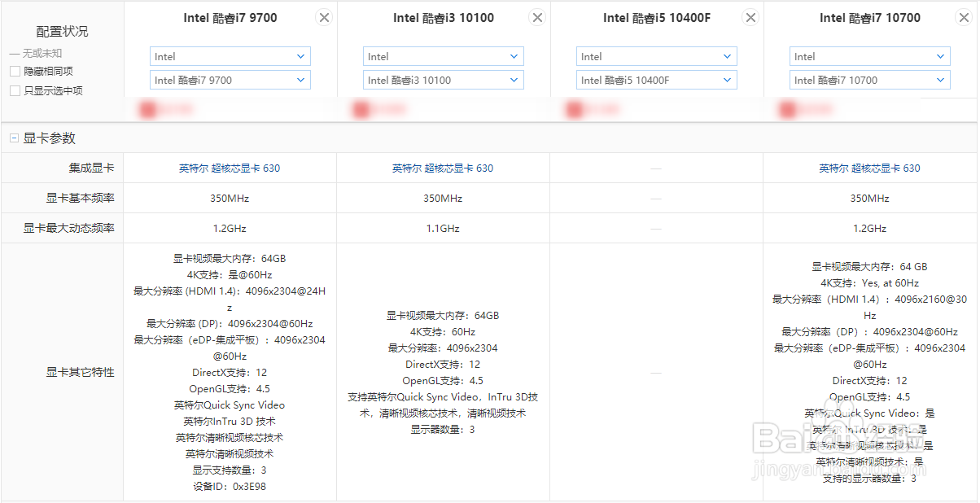Viewport: 980px width, 503px height.
Task: Click the Intel 酷睿i7 10700 column title
Action: (870, 18)
